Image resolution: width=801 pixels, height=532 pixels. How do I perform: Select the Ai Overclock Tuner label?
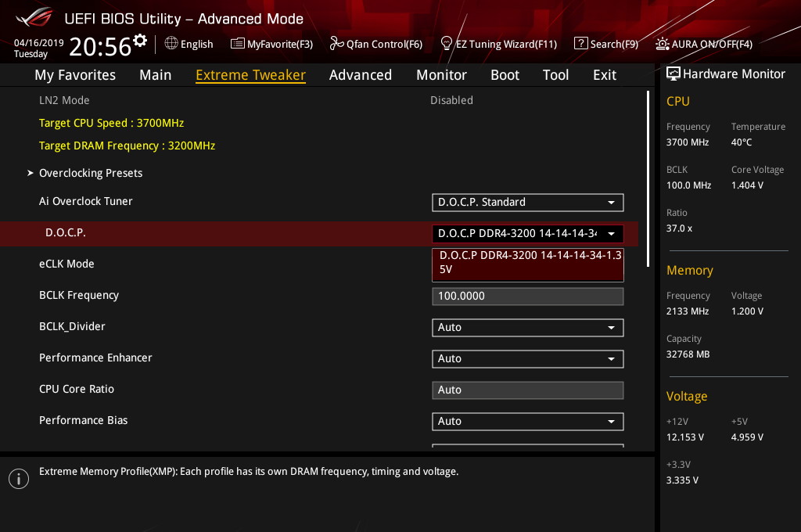coord(86,201)
